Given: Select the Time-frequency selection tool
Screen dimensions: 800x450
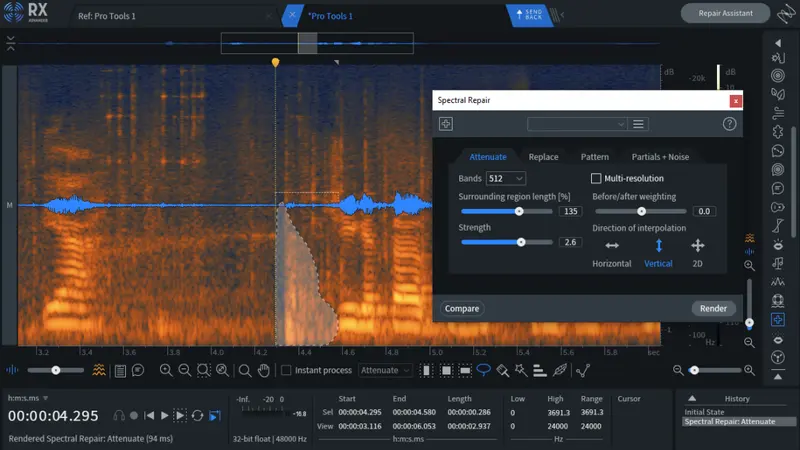Looking at the screenshot, I should coord(446,370).
